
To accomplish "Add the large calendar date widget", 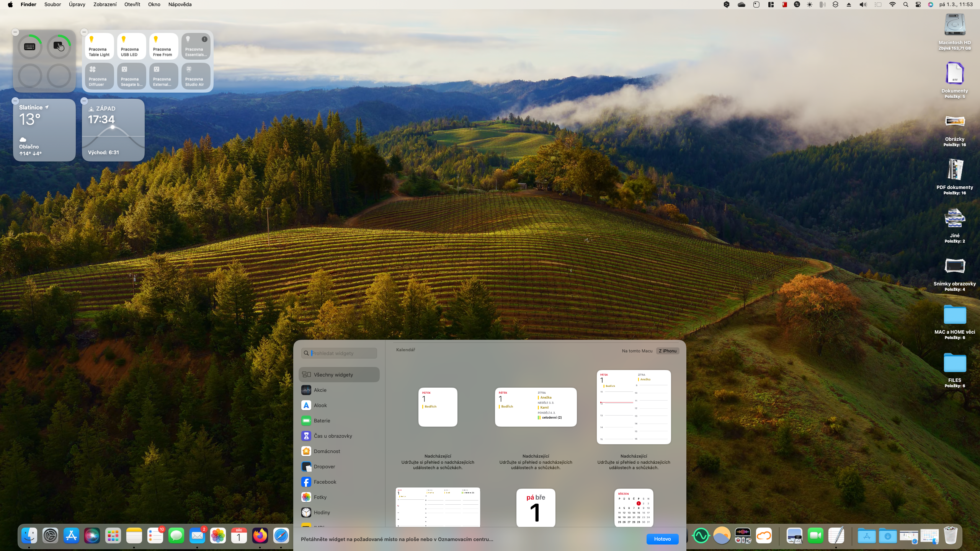I will 536,507.
